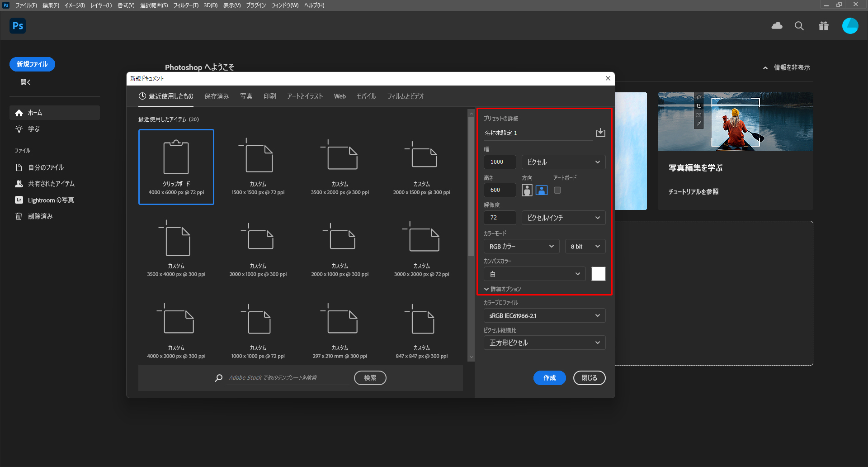Open the user profile avatar
Image resolution: width=868 pixels, height=467 pixels.
(850, 26)
